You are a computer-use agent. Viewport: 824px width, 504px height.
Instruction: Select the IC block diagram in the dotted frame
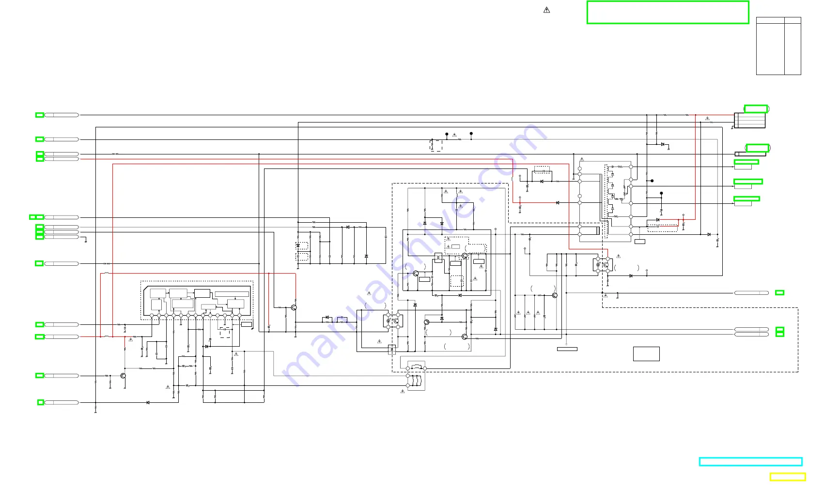tap(197, 301)
